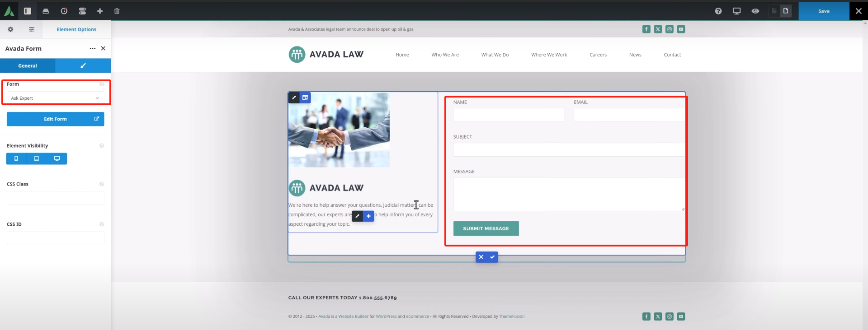Open the help question mark in toolbar
Viewport: 868px width, 330px height.
718,11
